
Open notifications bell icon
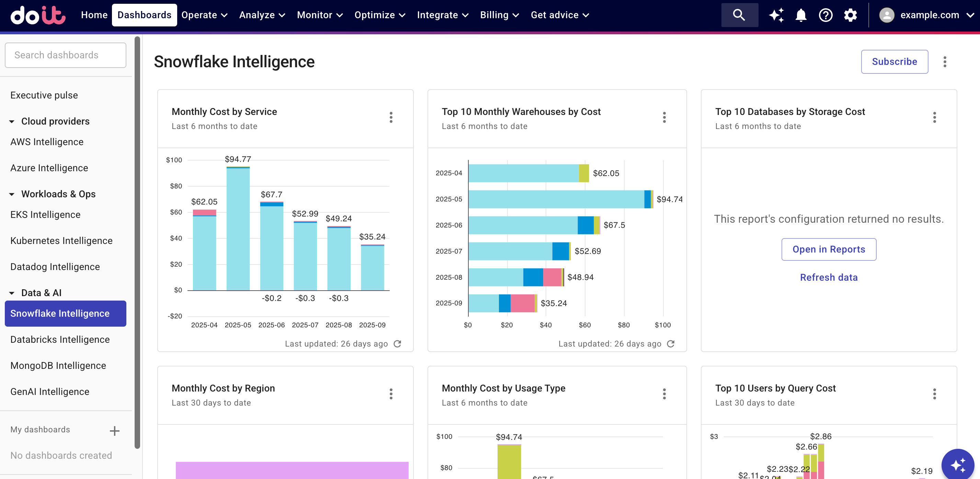(x=801, y=15)
